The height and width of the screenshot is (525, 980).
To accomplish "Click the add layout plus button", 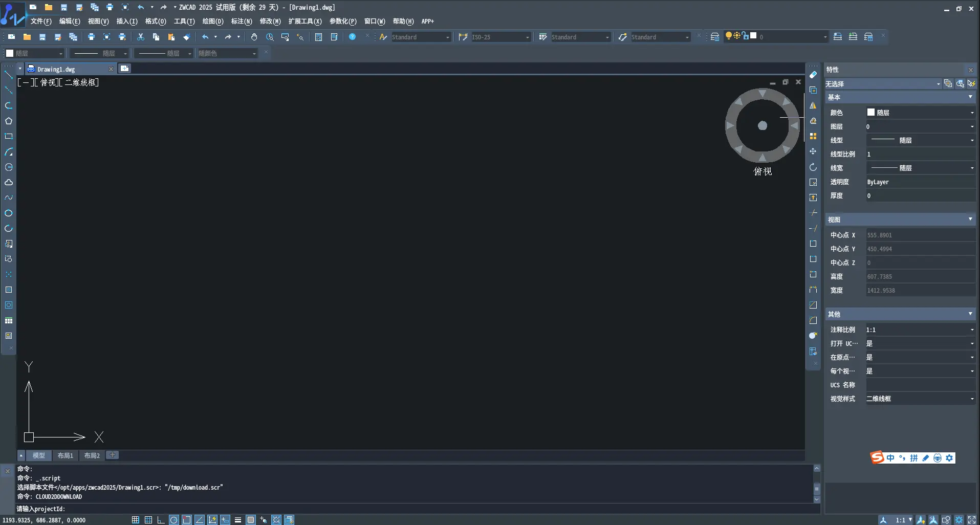I will click(113, 455).
